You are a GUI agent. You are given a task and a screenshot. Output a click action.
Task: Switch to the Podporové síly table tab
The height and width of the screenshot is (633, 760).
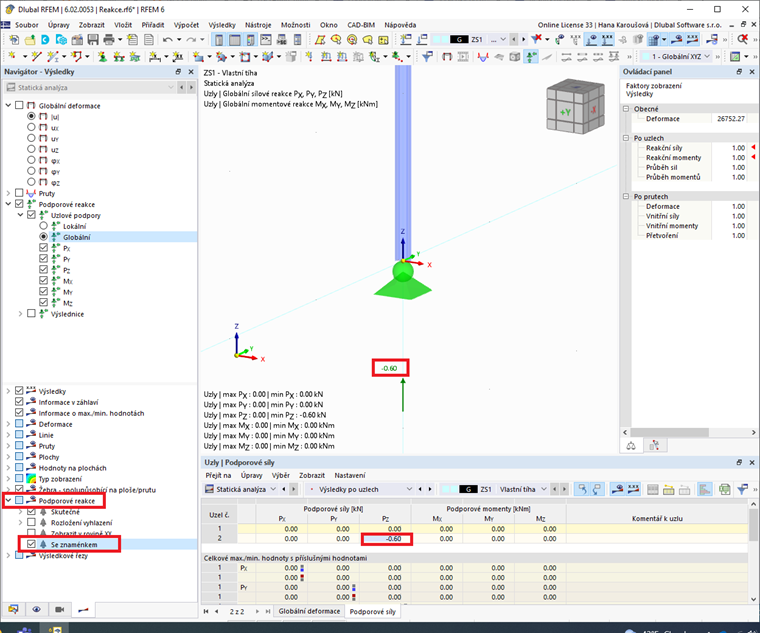pos(373,612)
